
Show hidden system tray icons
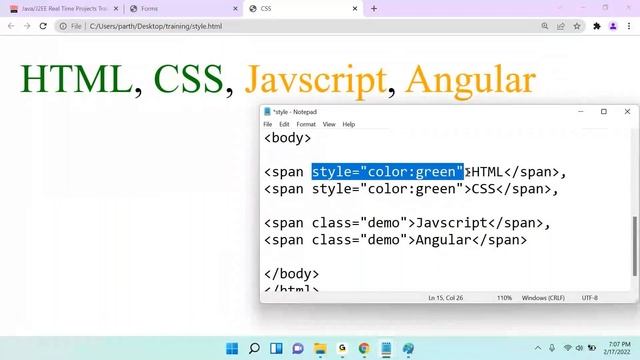pyautogui.click(x=538, y=348)
